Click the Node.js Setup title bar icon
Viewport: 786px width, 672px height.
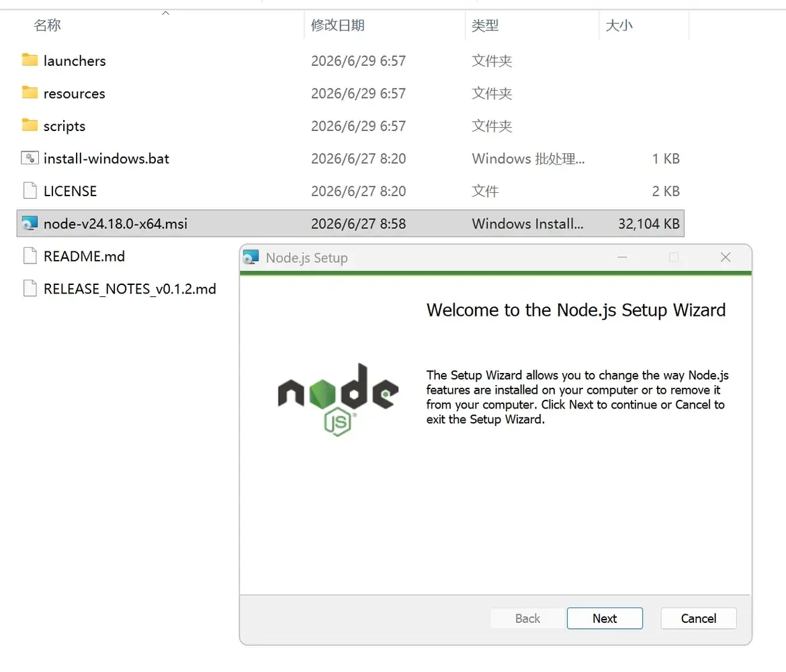coord(251,257)
